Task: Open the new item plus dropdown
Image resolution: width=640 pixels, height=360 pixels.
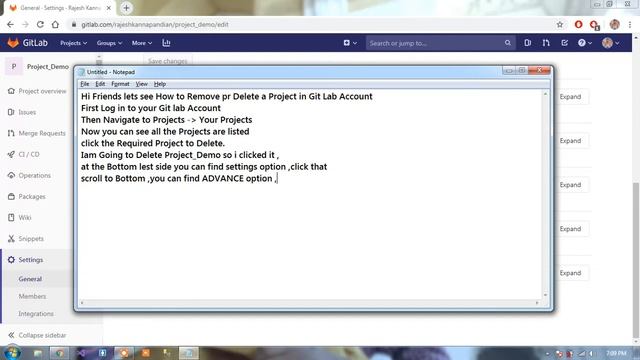Action: [x=350, y=43]
